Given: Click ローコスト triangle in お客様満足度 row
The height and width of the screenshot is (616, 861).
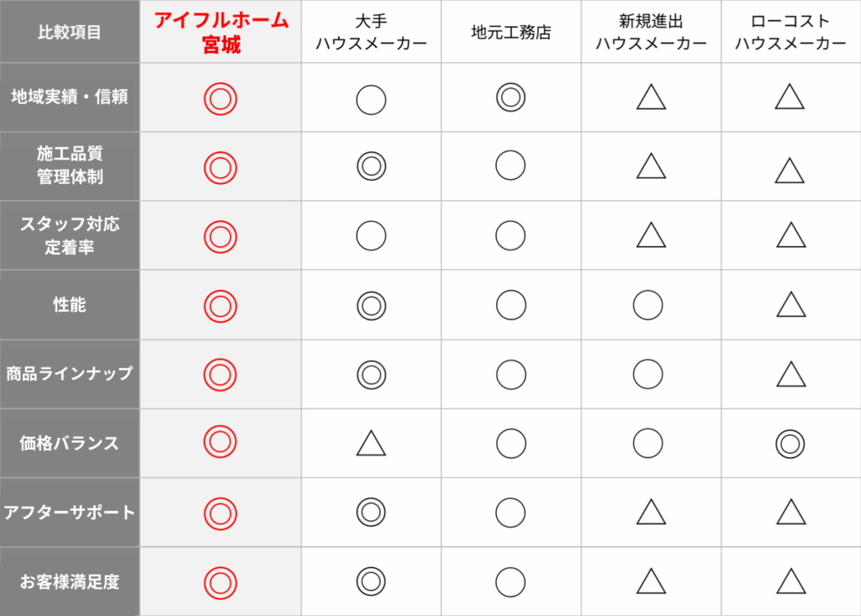Looking at the screenshot, I should 790,581.
